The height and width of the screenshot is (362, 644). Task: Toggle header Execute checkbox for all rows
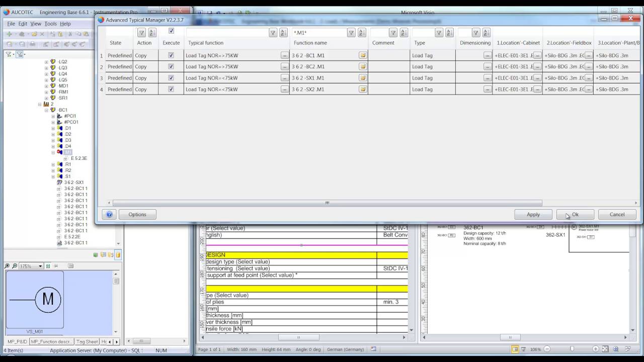click(x=171, y=31)
